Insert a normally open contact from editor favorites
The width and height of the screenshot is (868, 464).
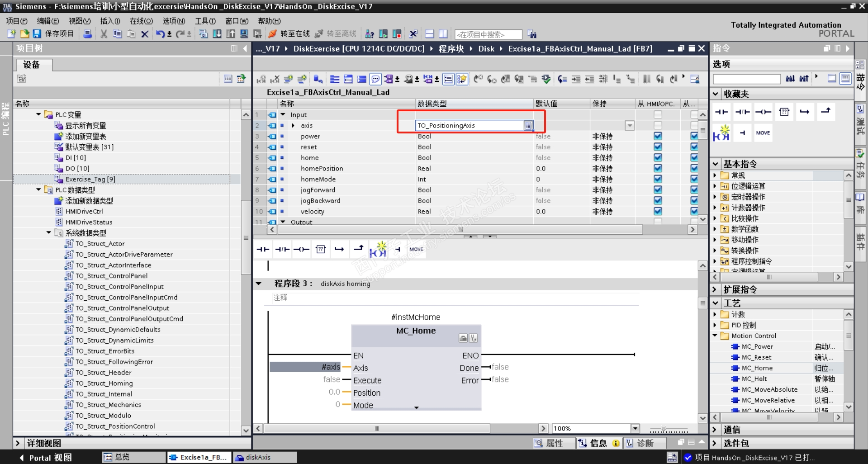[263, 249]
